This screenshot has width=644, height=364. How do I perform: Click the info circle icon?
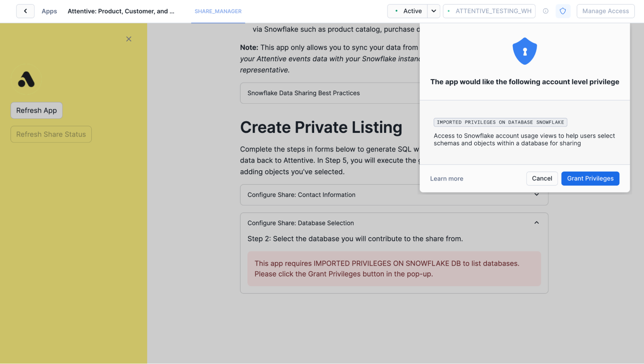(x=545, y=11)
